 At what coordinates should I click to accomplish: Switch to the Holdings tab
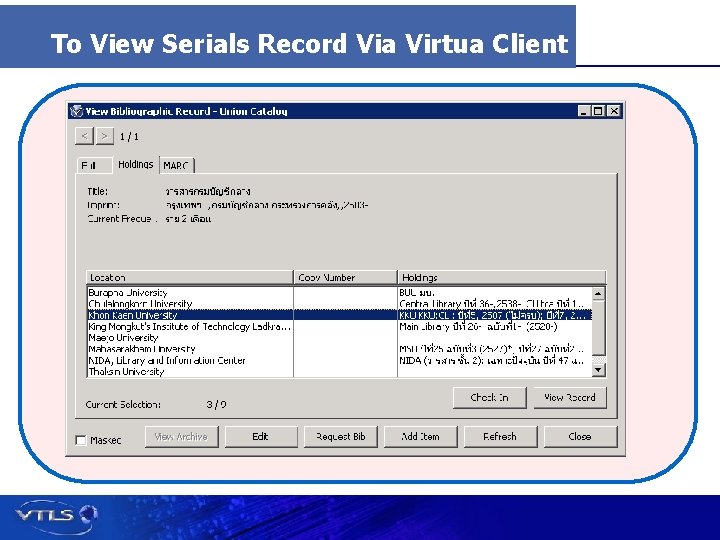(x=135, y=164)
